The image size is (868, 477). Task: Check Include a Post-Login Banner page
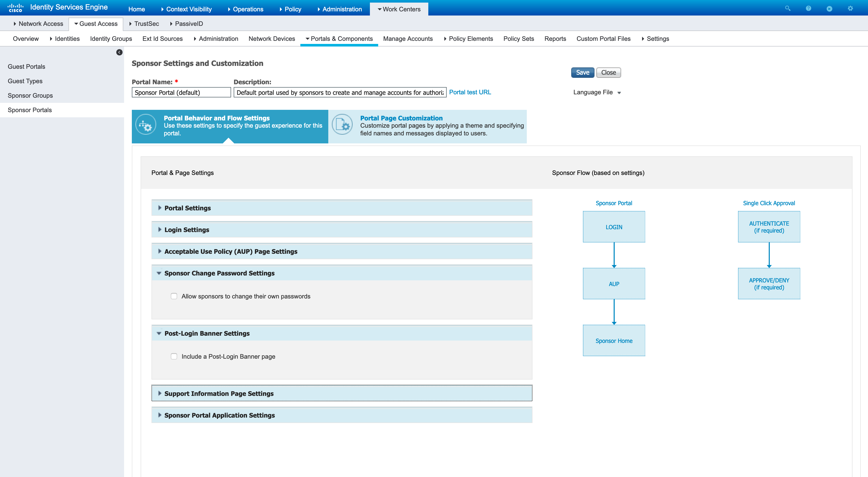pos(174,356)
